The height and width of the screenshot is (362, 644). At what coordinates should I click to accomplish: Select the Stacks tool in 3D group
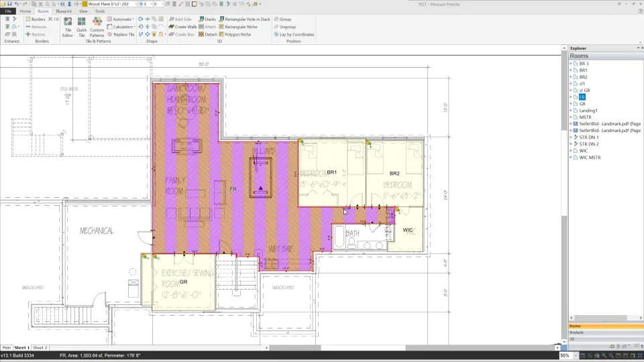[x=207, y=19]
